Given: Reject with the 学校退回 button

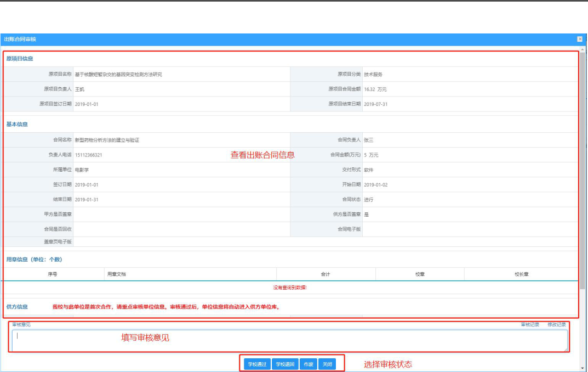Looking at the screenshot, I should [x=285, y=364].
